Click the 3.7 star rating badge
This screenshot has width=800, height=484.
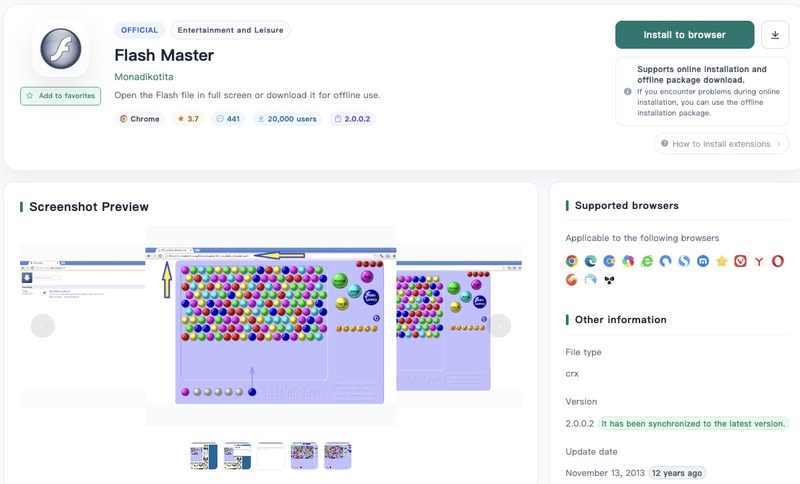[x=188, y=119]
